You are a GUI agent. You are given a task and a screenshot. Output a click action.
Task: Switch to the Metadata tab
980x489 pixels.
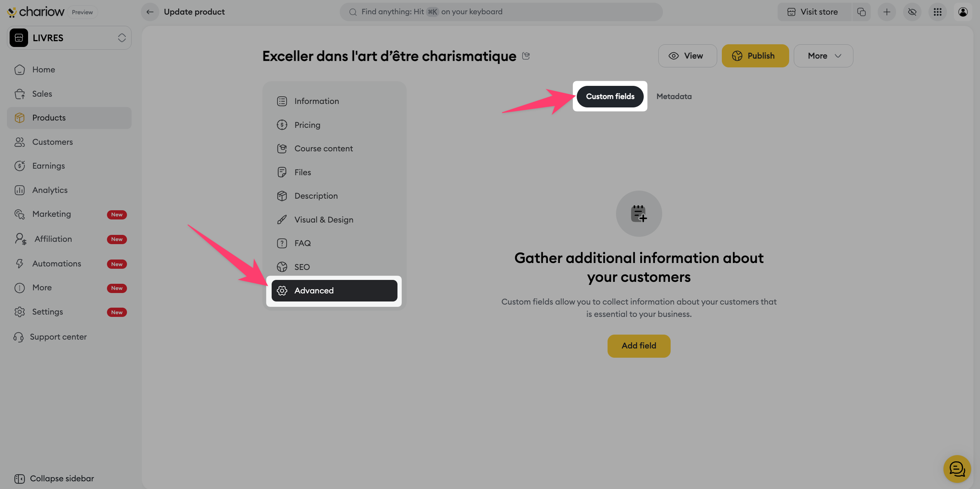click(674, 96)
